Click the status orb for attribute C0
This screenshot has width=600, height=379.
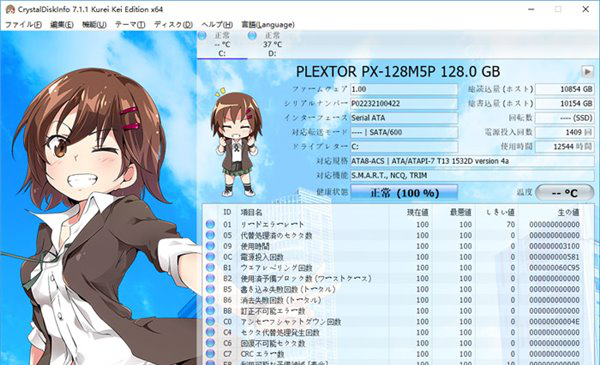(210, 321)
